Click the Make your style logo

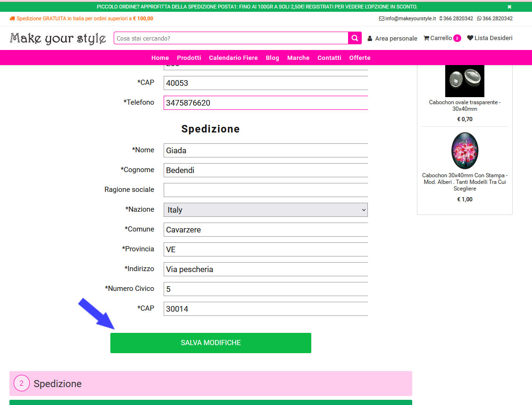click(x=58, y=38)
